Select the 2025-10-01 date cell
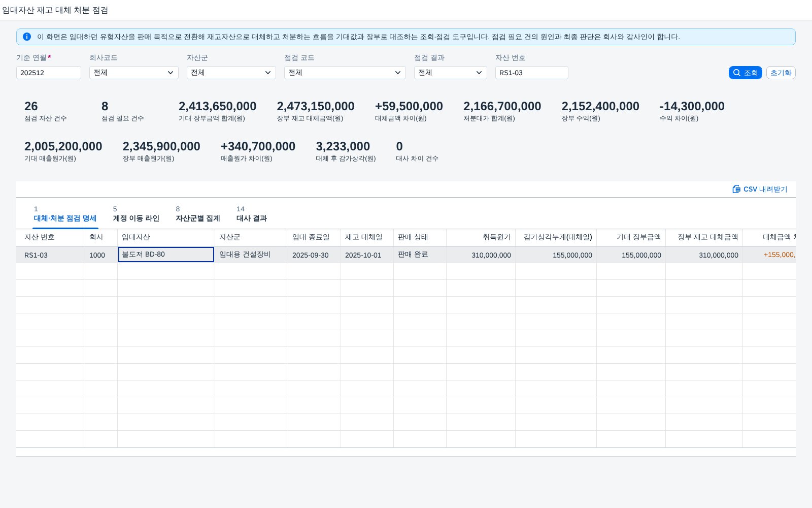 pyautogui.click(x=367, y=255)
